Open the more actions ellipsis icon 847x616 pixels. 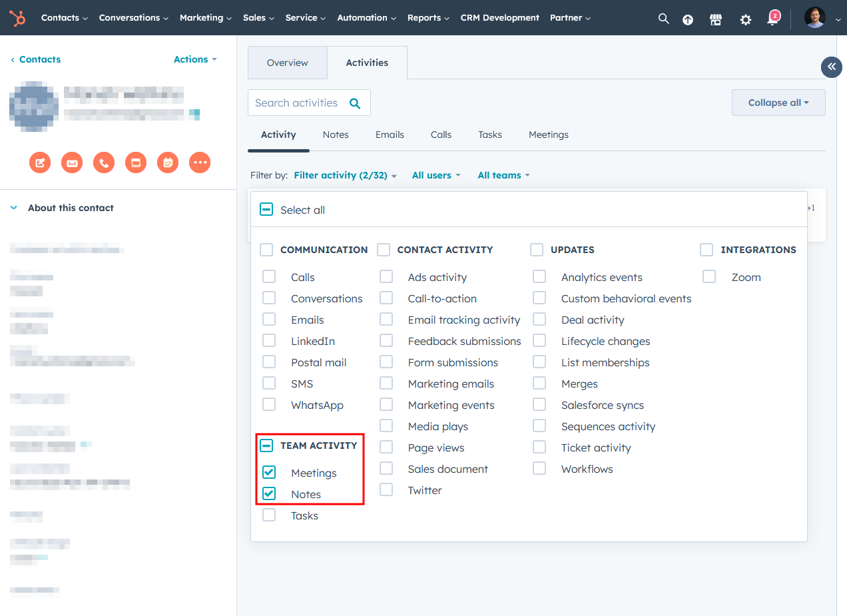[x=199, y=162]
